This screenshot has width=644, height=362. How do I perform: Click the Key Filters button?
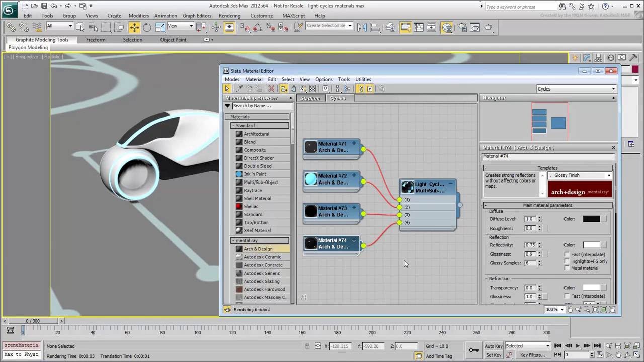(x=533, y=355)
